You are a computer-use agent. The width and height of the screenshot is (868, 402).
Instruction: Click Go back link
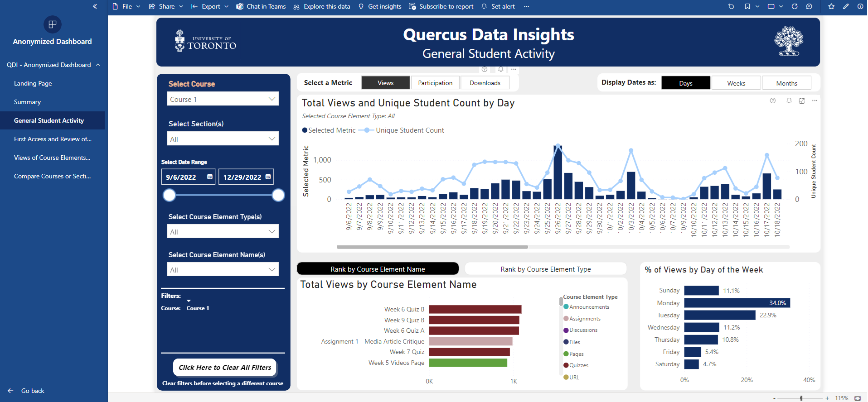26,391
